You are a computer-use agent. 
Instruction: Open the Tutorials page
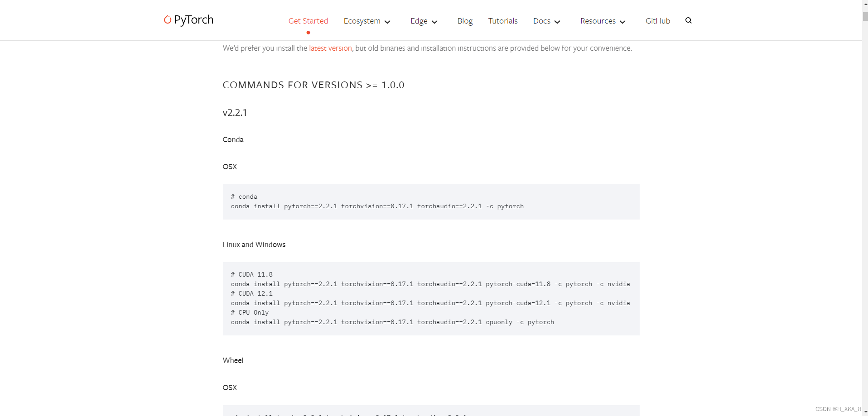pyautogui.click(x=503, y=21)
